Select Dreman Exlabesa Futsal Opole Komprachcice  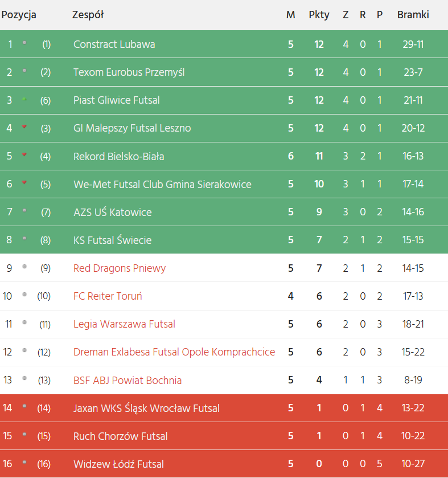tap(174, 352)
